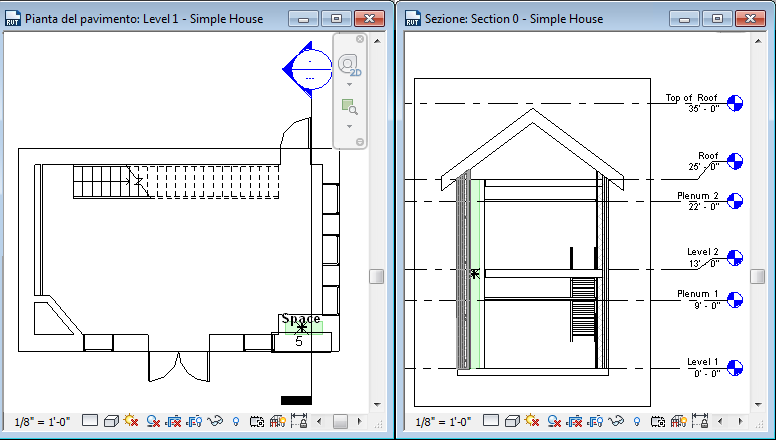Viewport: 776px width, 440px height.
Task: Select the blue section head marker in plan
Action: 307,69
